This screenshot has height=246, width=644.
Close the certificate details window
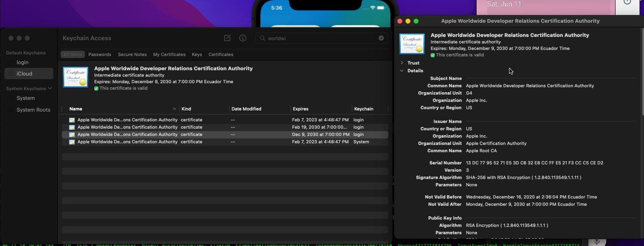click(x=400, y=21)
